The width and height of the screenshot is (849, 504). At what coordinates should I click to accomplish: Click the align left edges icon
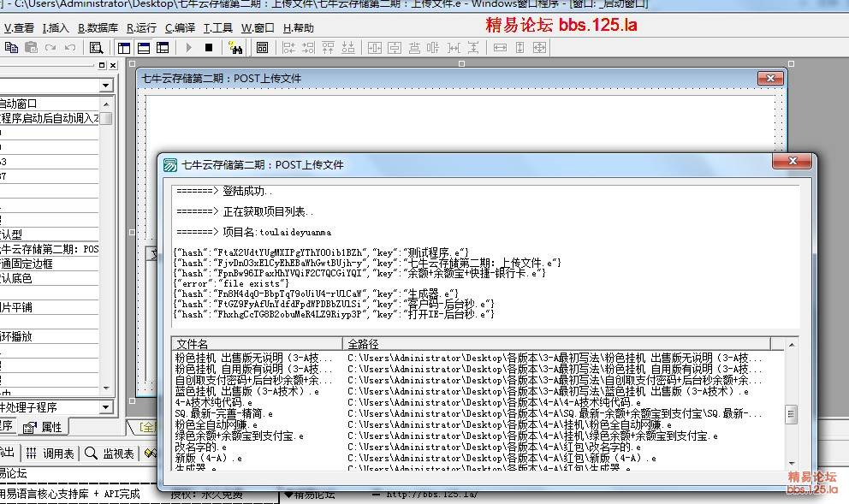(x=288, y=48)
